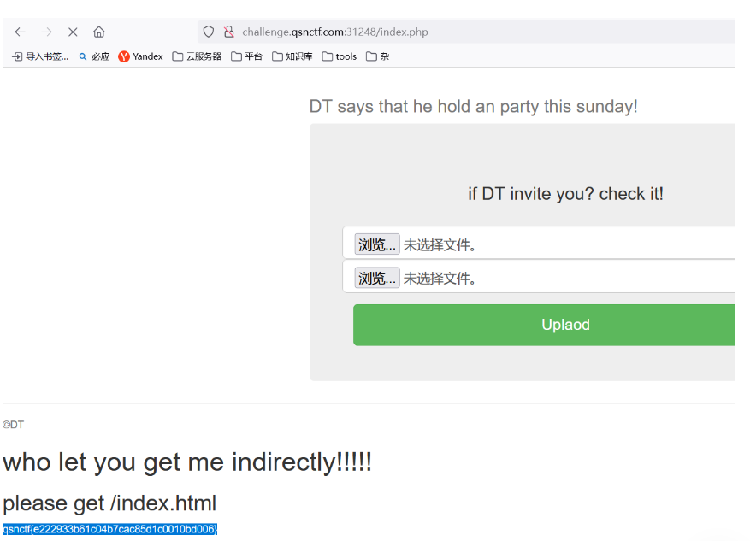
Task: Stop loading the page
Action: (x=73, y=32)
